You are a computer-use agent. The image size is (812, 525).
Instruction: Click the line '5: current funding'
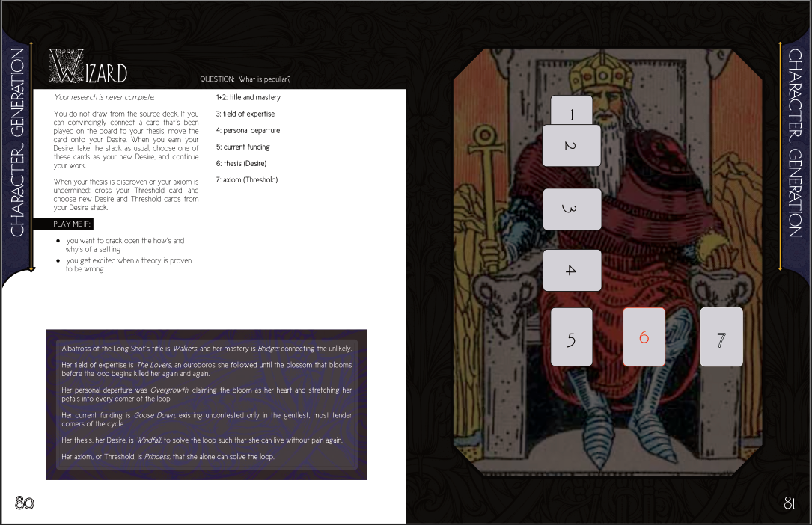point(243,147)
